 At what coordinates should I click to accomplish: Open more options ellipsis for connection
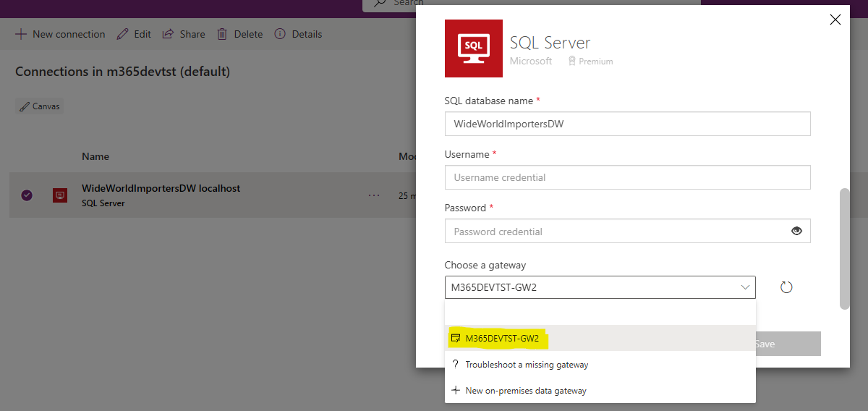tap(374, 195)
